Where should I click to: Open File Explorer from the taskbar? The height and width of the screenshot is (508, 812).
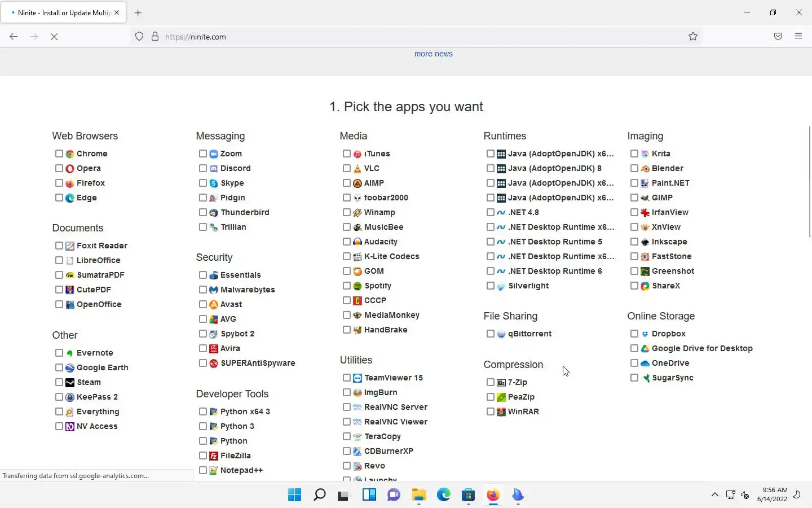pyautogui.click(x=418, y=495)
